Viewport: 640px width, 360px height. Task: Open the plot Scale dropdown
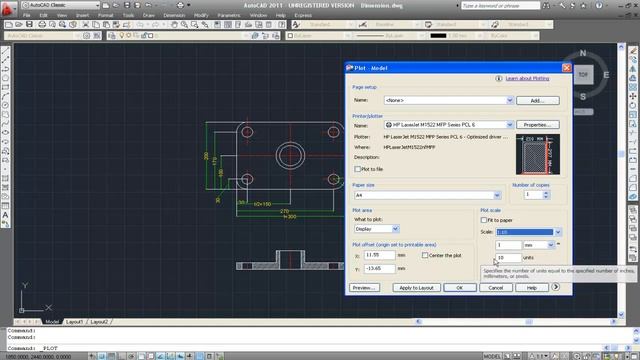[x=558, y=232]
